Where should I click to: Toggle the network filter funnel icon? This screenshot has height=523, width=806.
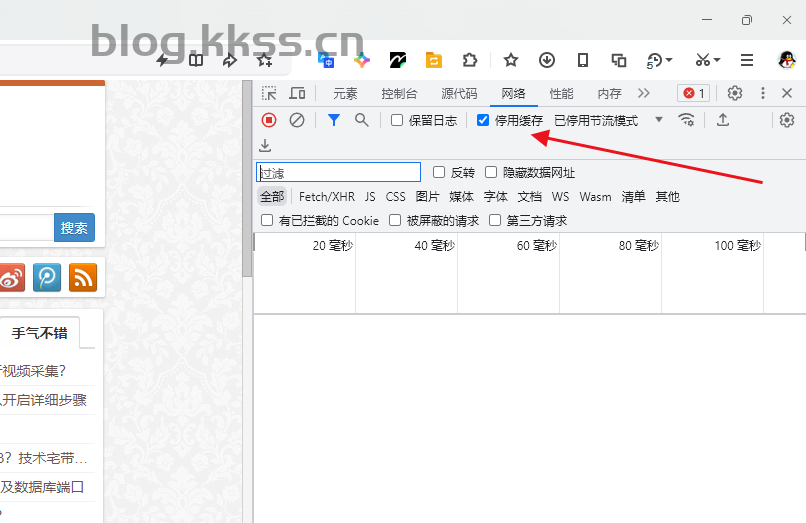click(334, 120)
